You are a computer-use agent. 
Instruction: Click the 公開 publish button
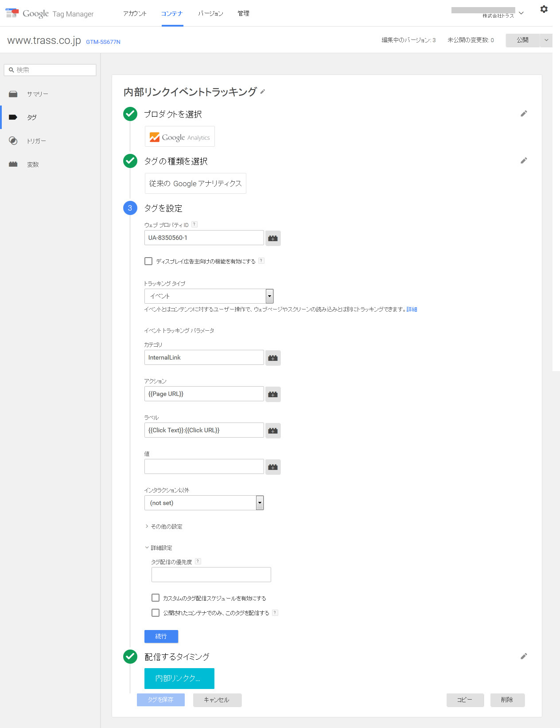[523, 40]
